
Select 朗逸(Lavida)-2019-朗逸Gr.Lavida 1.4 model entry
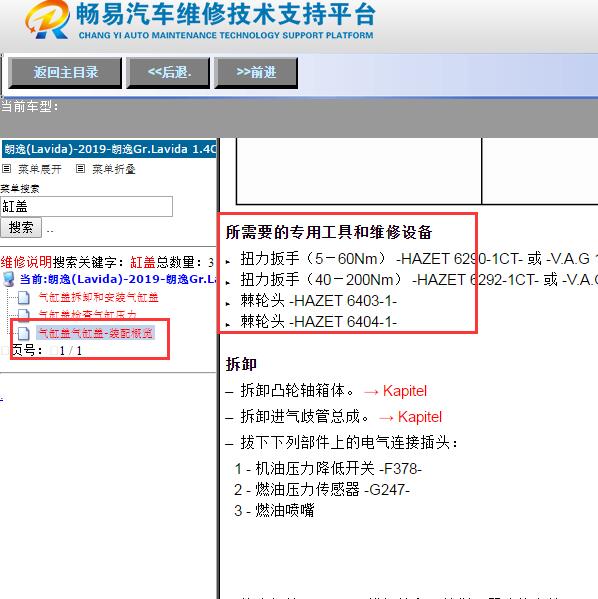pyautogui.click(x=109, y=149)
